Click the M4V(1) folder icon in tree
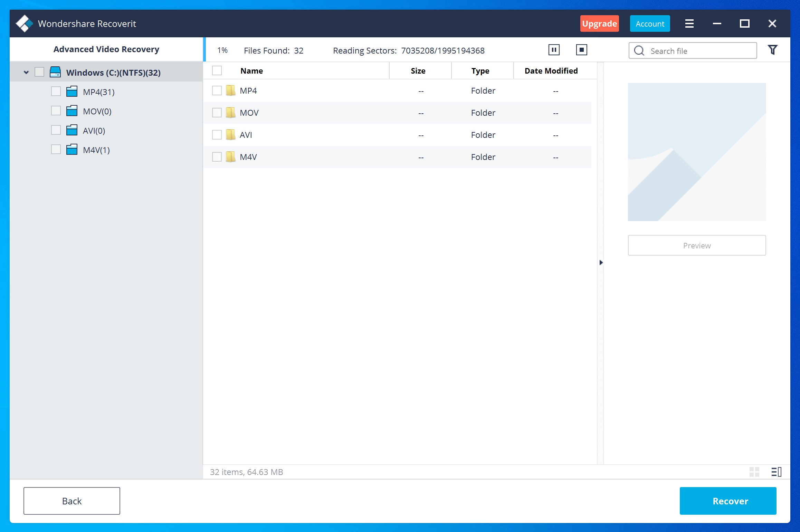 point(72,150)
